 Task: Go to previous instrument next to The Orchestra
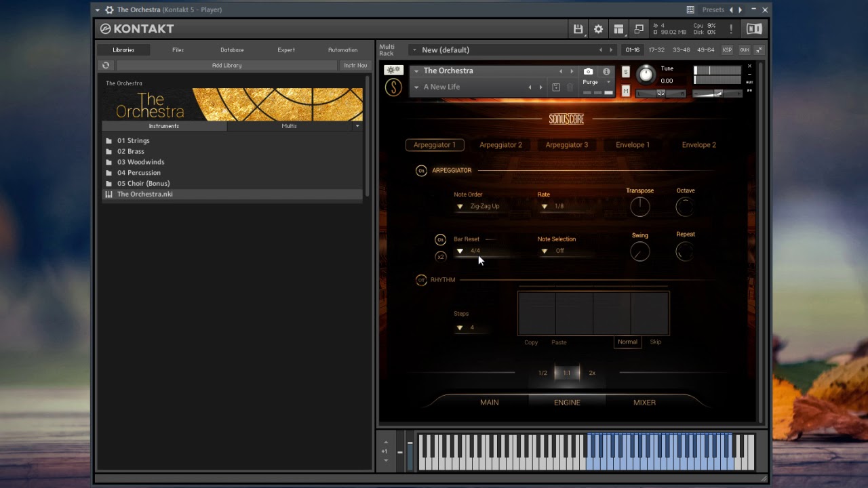click(x=561, y=71)
